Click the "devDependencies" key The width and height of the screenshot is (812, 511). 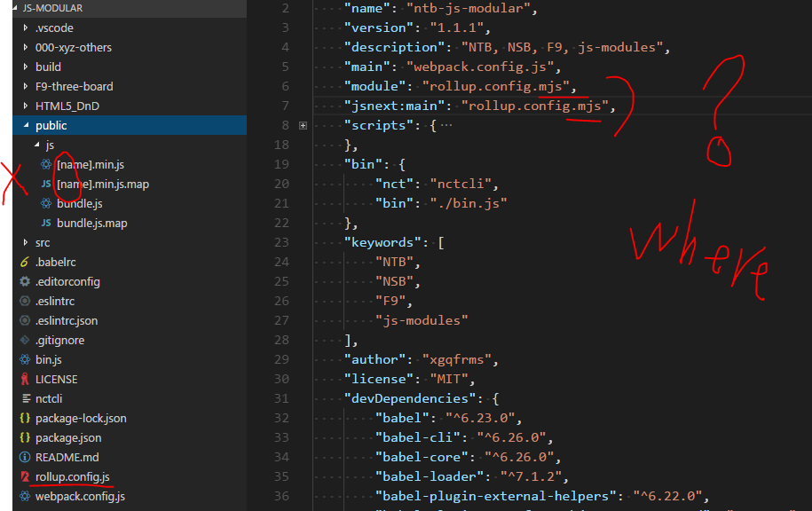point(410,398)
